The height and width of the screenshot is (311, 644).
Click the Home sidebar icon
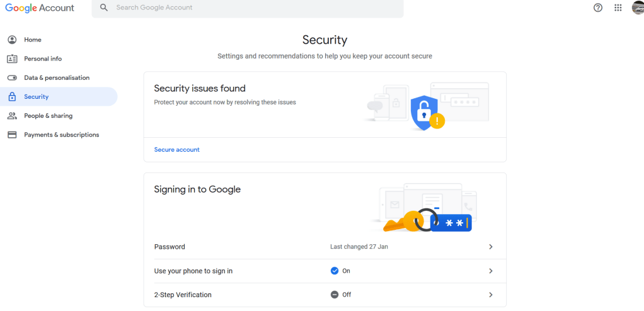[12, 40]
